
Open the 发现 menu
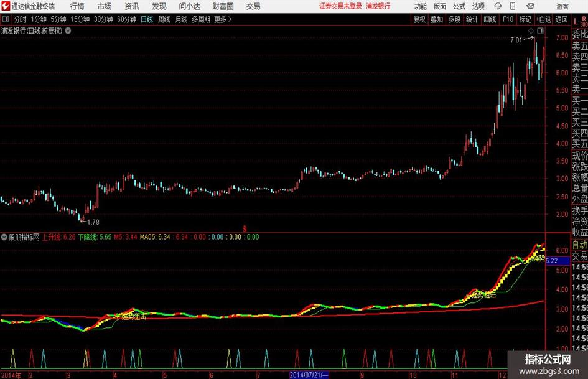coord(159,6)
